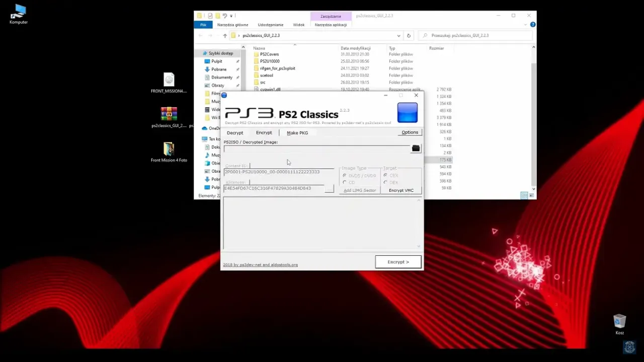The width and height of the screenshot is (644, 362).
Task: Switch to the Decrypt tab
Action: coord(235,133)
